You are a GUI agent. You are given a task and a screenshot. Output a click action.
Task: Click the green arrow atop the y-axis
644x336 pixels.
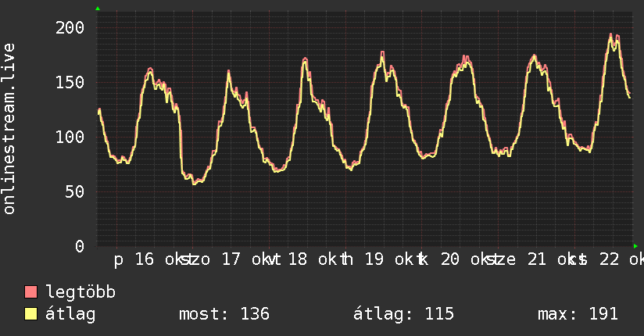point(98,9)
